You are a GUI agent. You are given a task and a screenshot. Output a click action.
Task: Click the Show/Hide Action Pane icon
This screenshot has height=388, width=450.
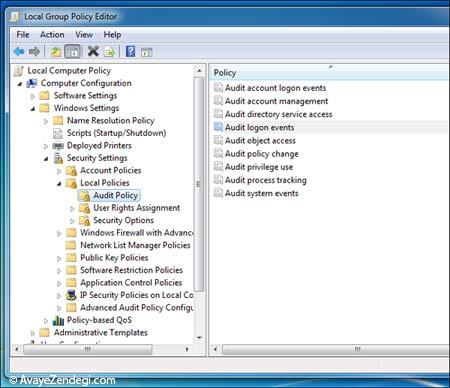(146, 52)
